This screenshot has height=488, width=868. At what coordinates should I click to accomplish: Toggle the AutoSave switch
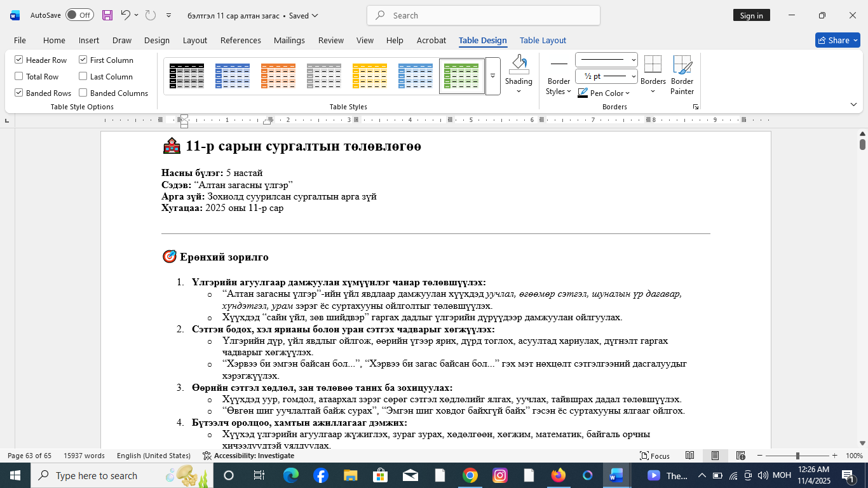(79, 15)
